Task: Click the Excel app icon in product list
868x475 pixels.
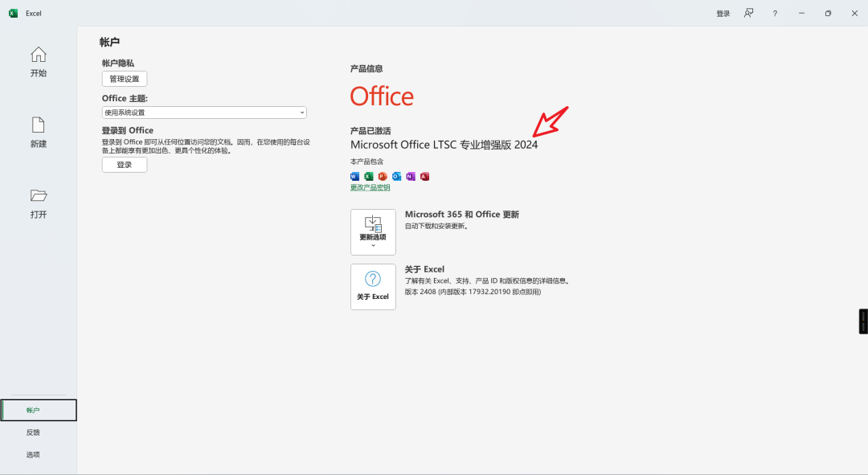Action: coord(369,177)
